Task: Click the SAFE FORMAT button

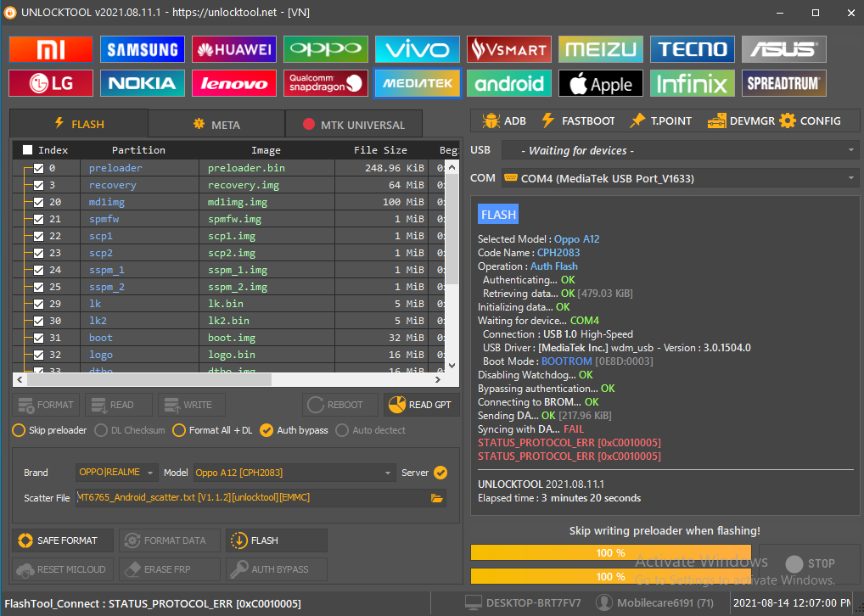Action: pos(63,540)
